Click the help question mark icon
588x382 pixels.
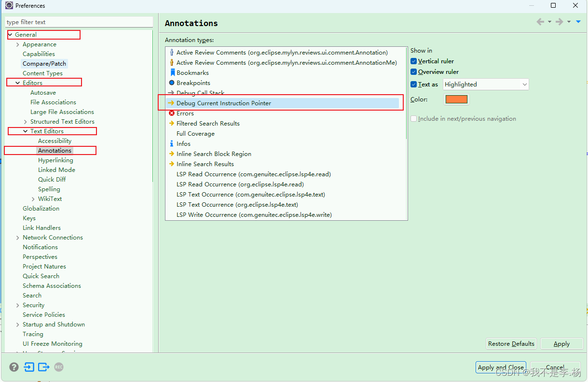(14, 367)
